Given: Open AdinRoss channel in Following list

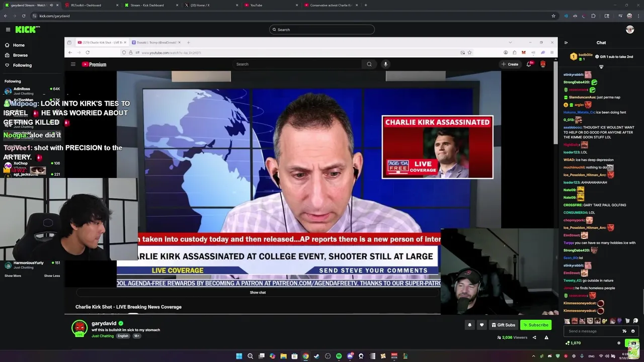Looking at the screenshot, I should pos(32,91).
